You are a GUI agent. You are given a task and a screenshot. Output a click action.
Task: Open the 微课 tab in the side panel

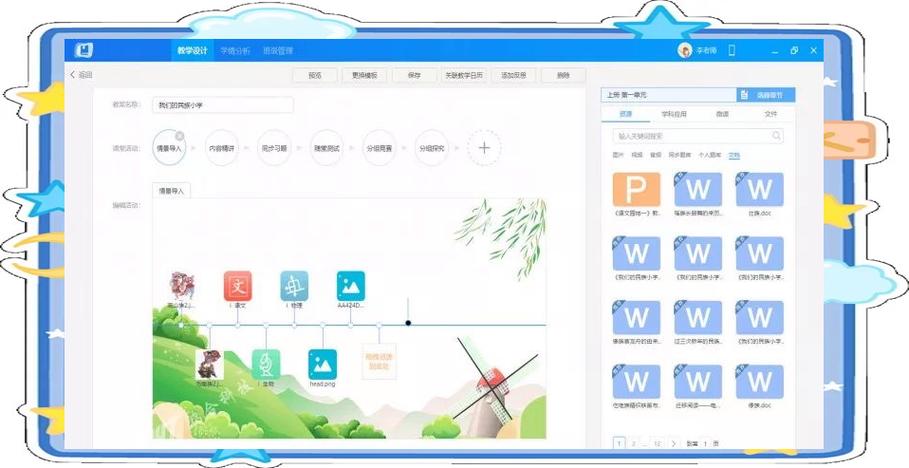(722, 114)
